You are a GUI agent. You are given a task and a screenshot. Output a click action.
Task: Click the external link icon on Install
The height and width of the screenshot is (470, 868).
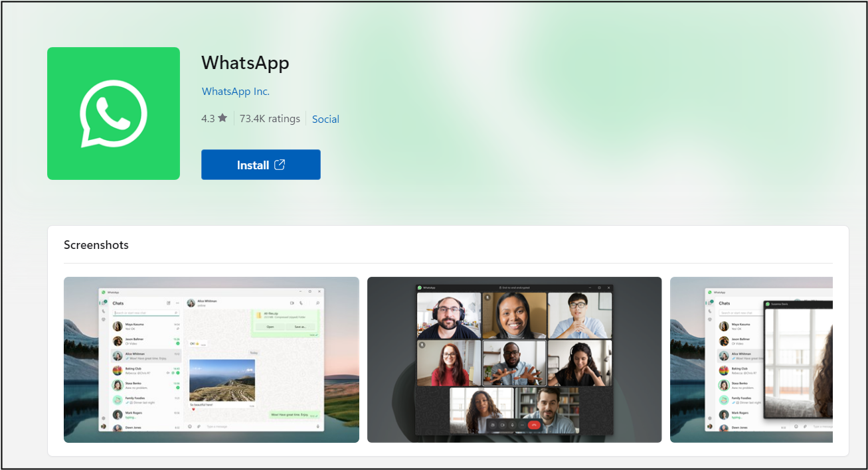(280, 165)
